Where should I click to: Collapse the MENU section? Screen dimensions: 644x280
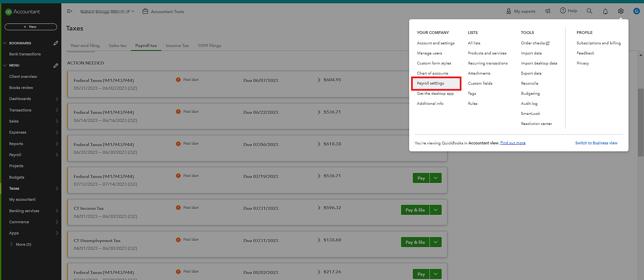(x=5, y=65)
